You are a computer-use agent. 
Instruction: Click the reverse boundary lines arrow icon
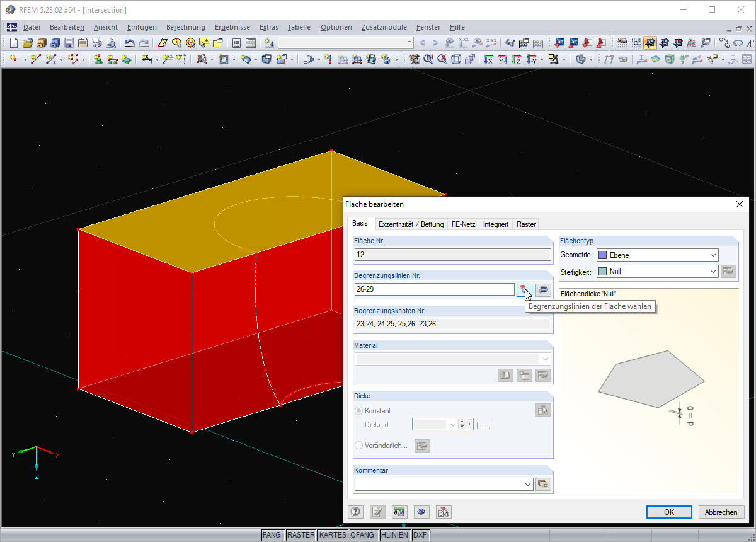tap(543, 289)
